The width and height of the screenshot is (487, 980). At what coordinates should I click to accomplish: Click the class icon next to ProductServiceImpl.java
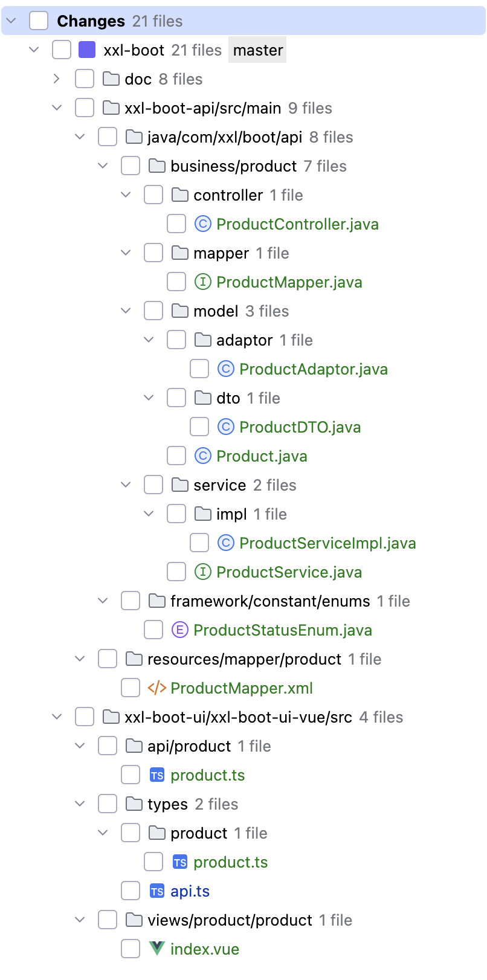226,543
